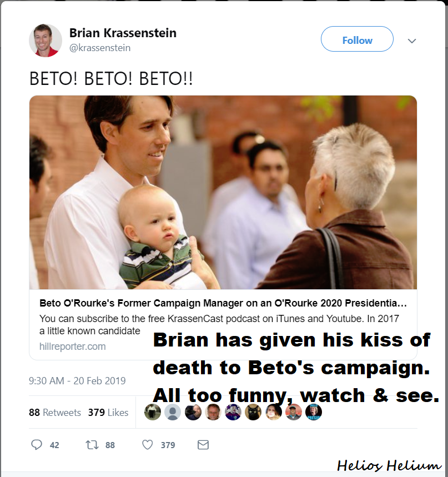Click the hillreporter.com source link
Image resolution: width=448 pixels, height=477 pixels.
(x=72, y=347)
